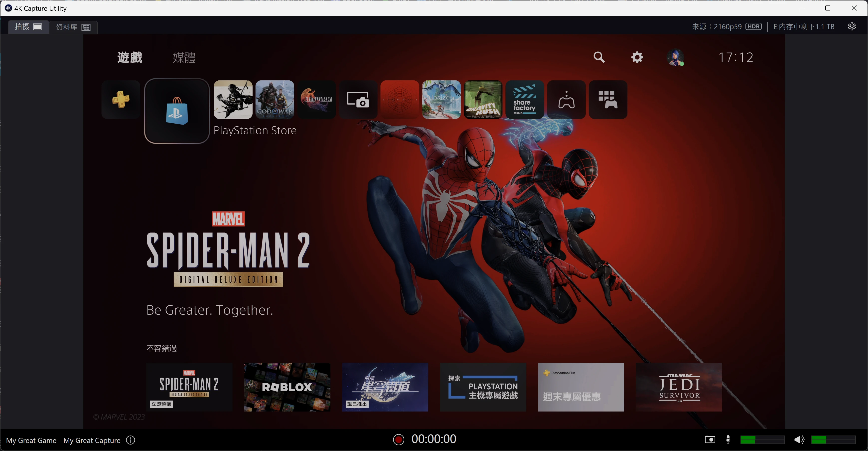868x451 pixels.
Task: Click the PlayStation Store icon
Action: point(177,111)
